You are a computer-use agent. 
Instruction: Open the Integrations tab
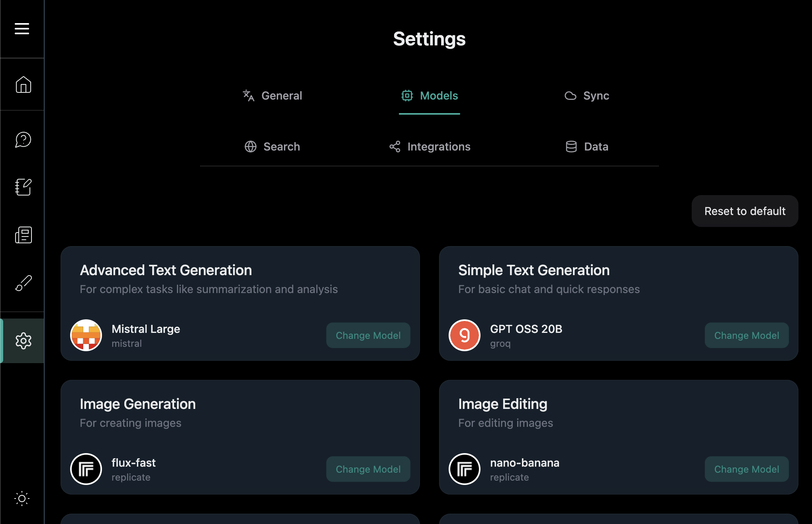coord(430,147)
